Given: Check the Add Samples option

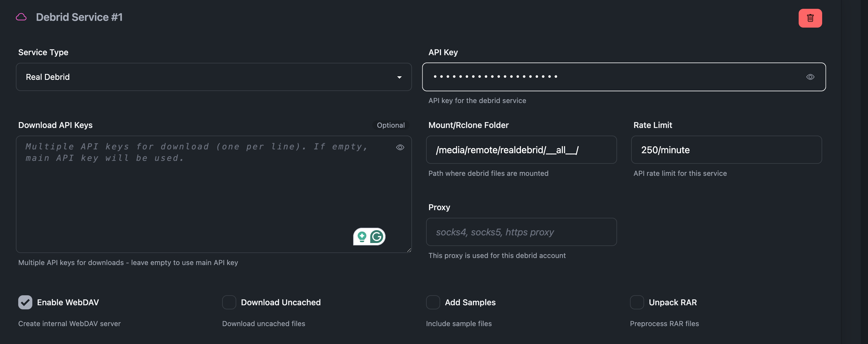Looking at the screenshot, I should (433, 302).
